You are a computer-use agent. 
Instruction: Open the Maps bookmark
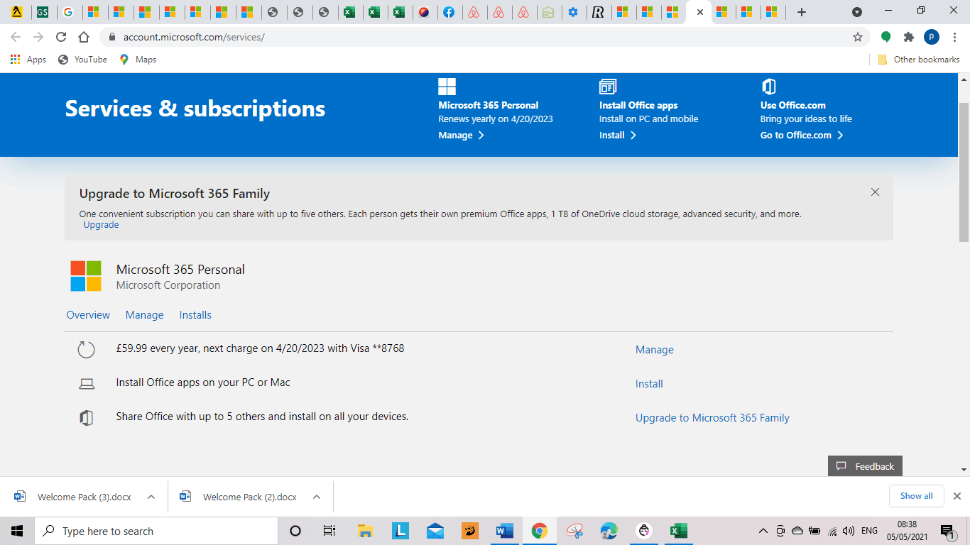(x=138, y=59)
